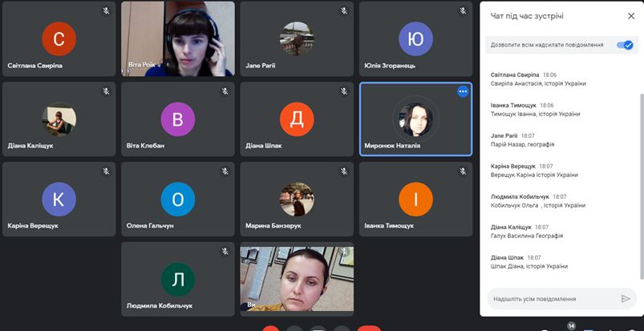This screenshot has width=644, height=331.
Task: Disable allowing everyone to send messages
Action: point(625,45)
